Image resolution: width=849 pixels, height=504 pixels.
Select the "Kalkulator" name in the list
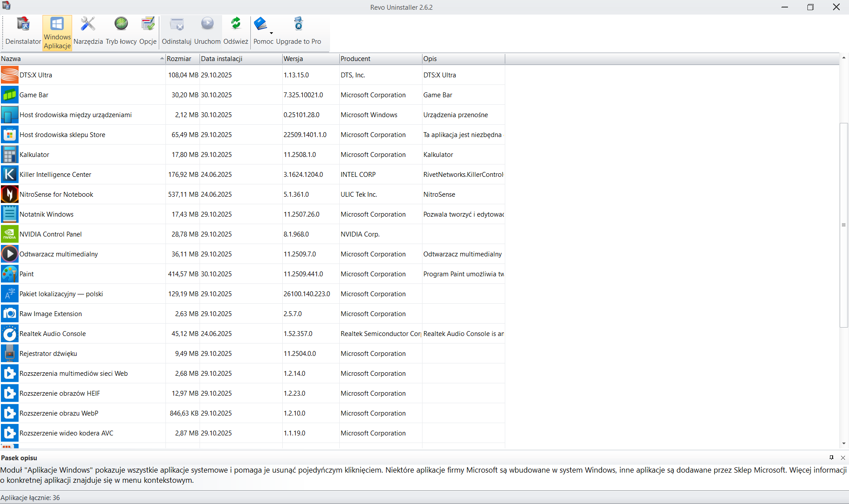coord(35,155)
